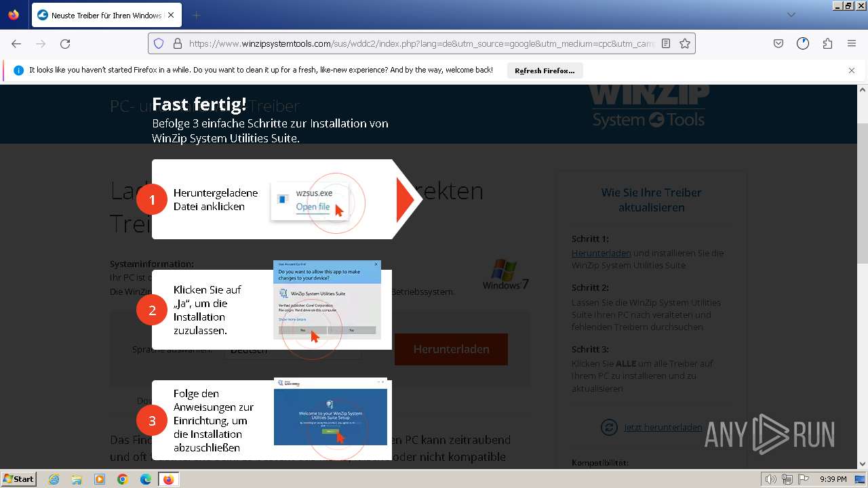
Task: Open a new tab with plus
Action: coord(196,15)
